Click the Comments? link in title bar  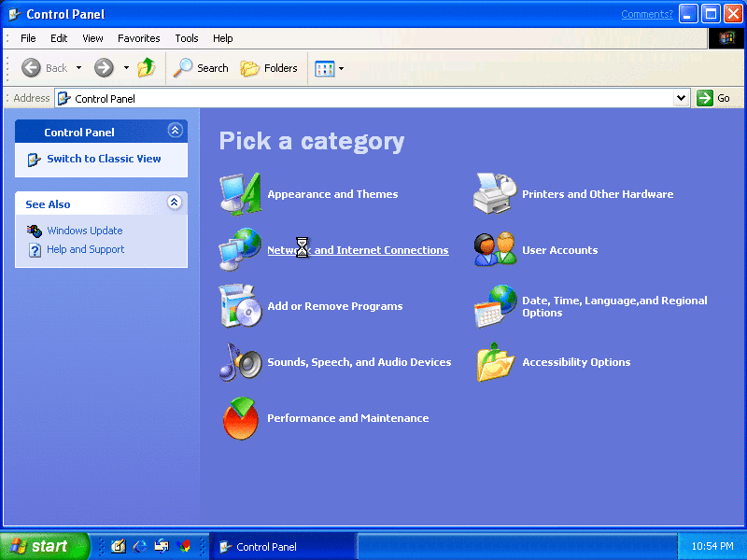tap(647, 14)
